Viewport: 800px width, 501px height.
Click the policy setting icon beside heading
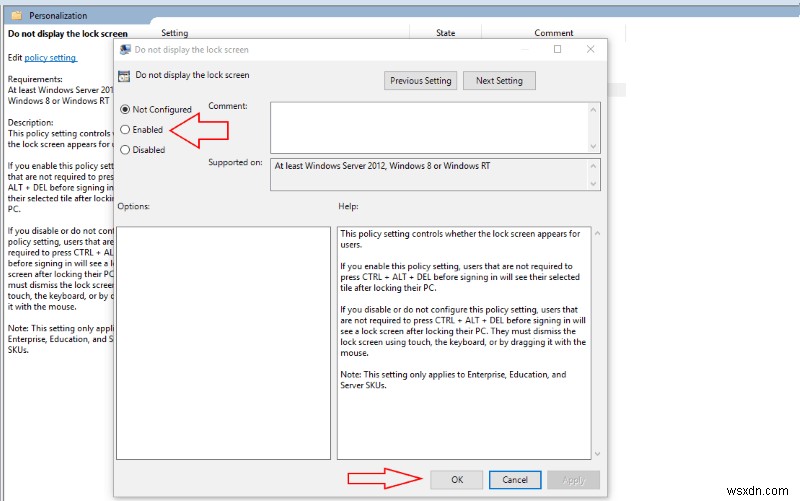[124, 76]
